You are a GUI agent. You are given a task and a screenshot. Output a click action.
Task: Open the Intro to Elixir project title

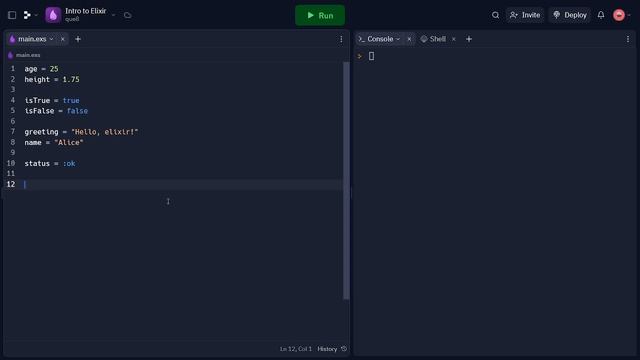pyautogui.click(x=85, y=11)
